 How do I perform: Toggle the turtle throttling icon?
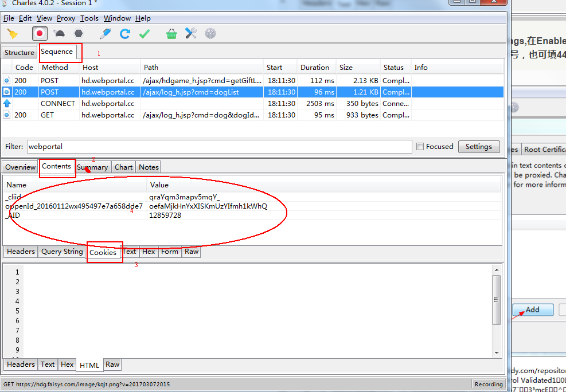pyautogui.click(x=59, y=34)
